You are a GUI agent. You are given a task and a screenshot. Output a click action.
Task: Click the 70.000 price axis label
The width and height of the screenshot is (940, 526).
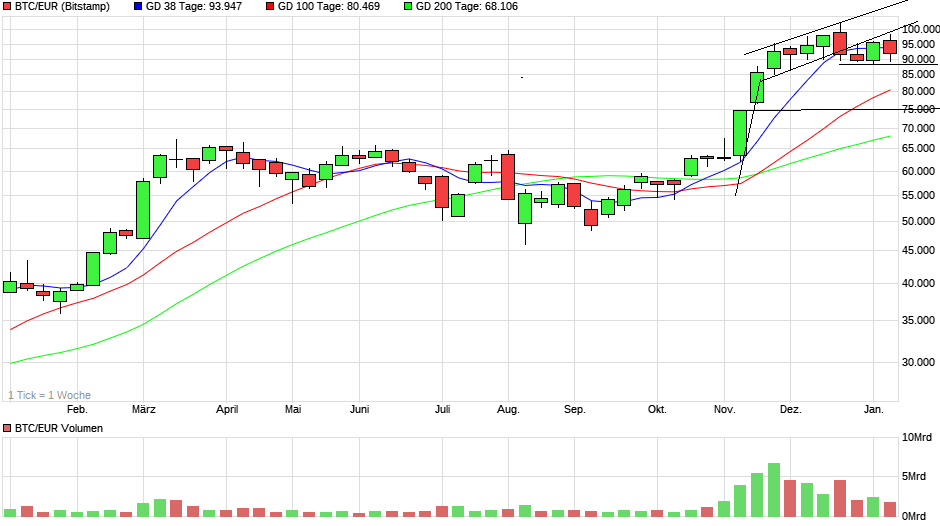[x=918, y=128]
